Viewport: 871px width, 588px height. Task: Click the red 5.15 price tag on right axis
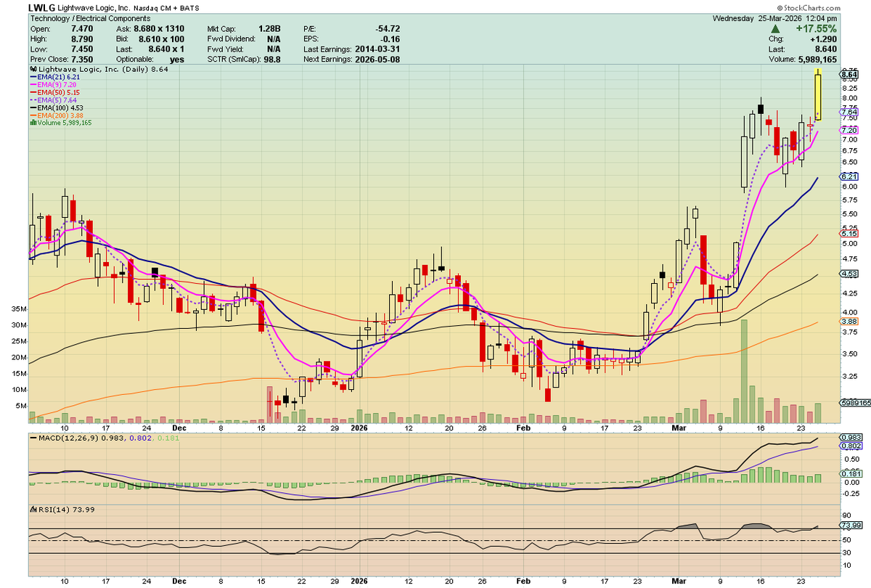[850, 234]
